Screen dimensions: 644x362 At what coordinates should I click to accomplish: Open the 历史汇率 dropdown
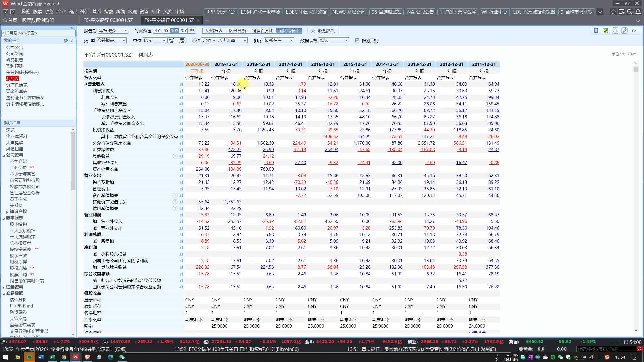232,40
